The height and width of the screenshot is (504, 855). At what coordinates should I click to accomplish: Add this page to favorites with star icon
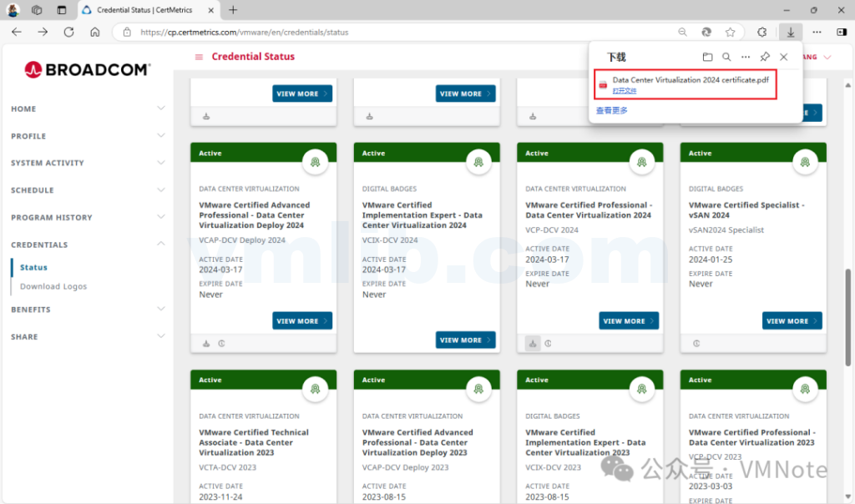pos(730,32)
